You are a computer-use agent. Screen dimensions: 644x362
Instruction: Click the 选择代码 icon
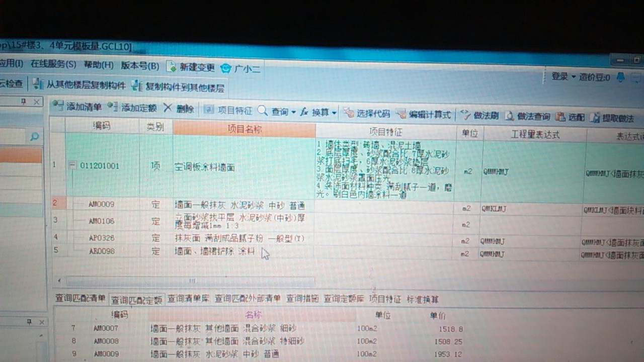point(348,113)
